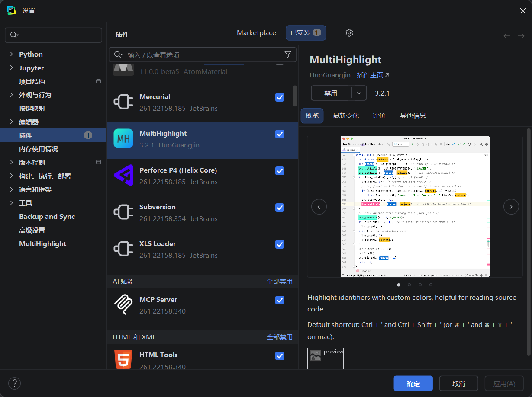The height and width of the screenshot is (397, 532).
Task: Click 全部禁用 for HTML 和 XML group
Action: (x=280, y=337)
